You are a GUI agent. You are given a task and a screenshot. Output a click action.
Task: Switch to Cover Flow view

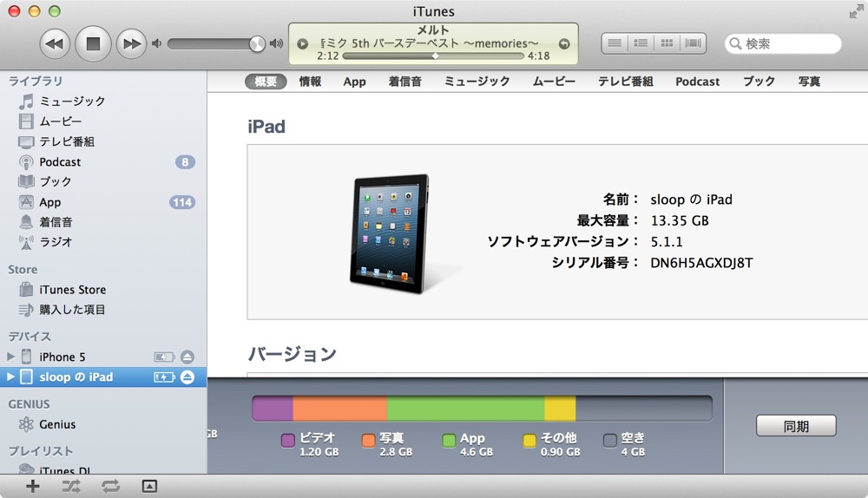[693, 43]
